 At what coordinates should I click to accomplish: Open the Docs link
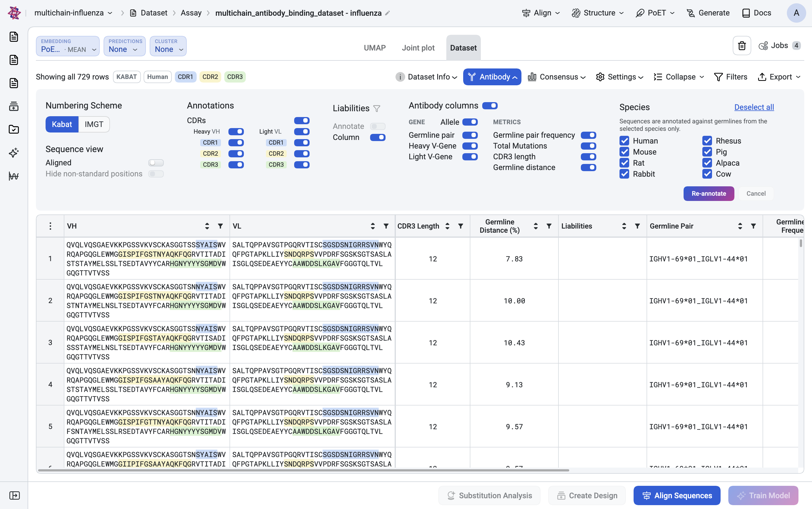click(757, 13)
